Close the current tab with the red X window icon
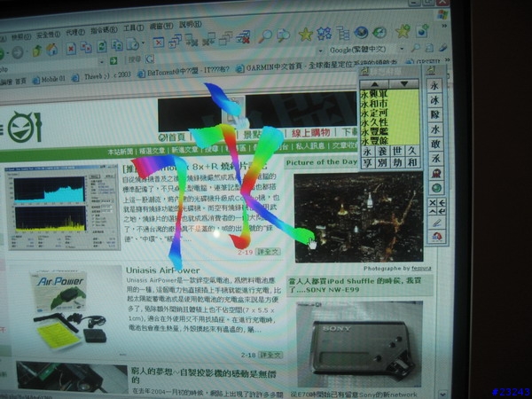532x399 pixels. (x=158, y=43)
